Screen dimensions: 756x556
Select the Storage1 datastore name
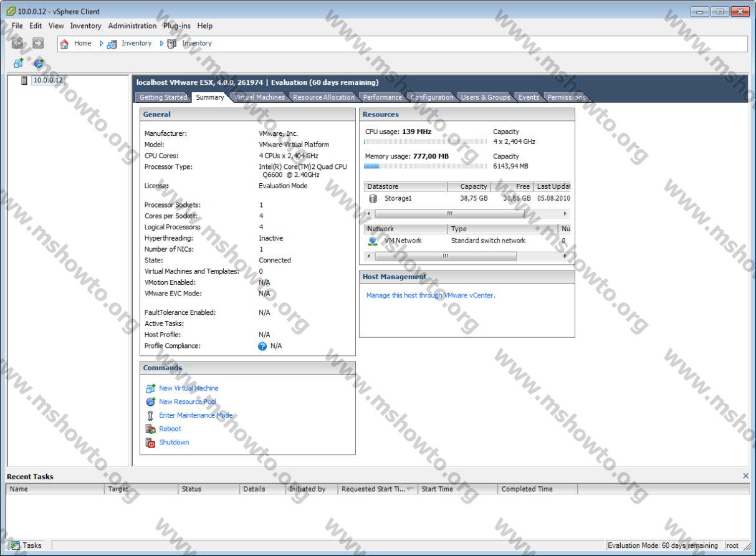click(398, 198)
